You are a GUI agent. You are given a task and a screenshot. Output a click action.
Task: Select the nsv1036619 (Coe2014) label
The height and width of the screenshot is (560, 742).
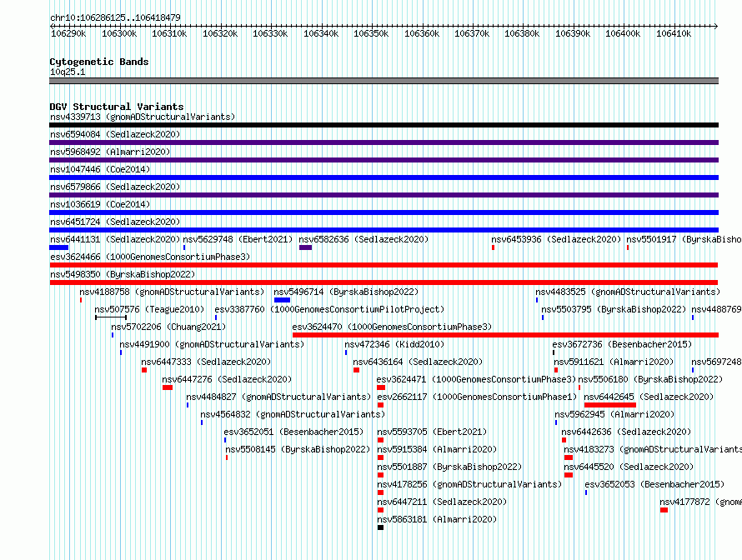pos(100,204)
